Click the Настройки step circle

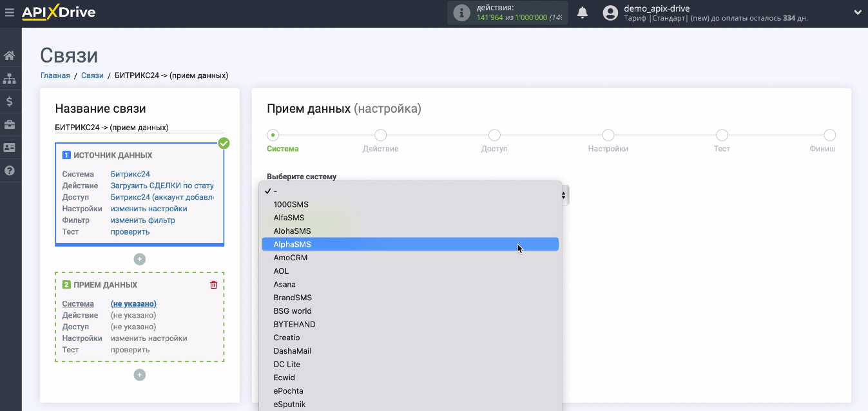coord(608,135)
